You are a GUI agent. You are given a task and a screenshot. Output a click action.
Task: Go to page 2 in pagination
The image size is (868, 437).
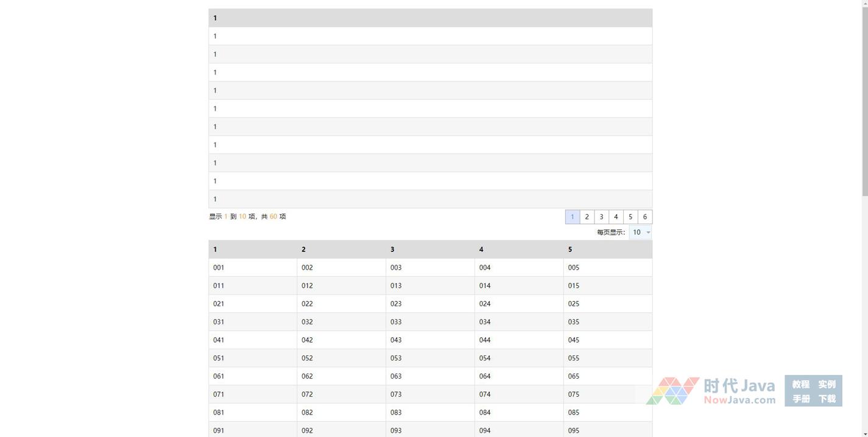coord(587,217)
